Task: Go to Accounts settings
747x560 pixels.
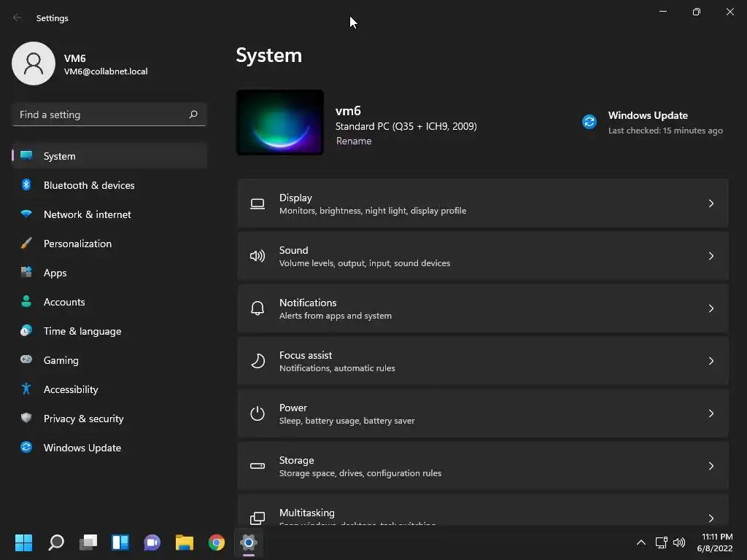Action: click(x=109, y=302)
